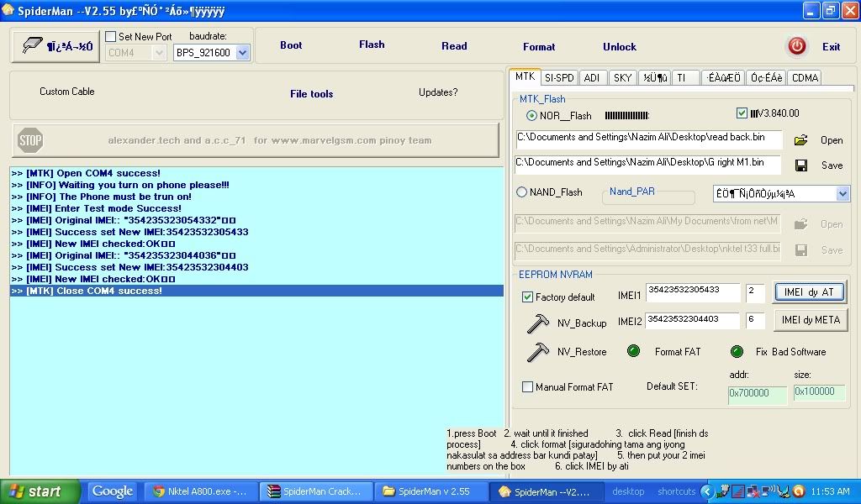Select the NAND_Flash radio button
Screen dimensions: 861x504
pyautogui.click(x=521, y=192)
